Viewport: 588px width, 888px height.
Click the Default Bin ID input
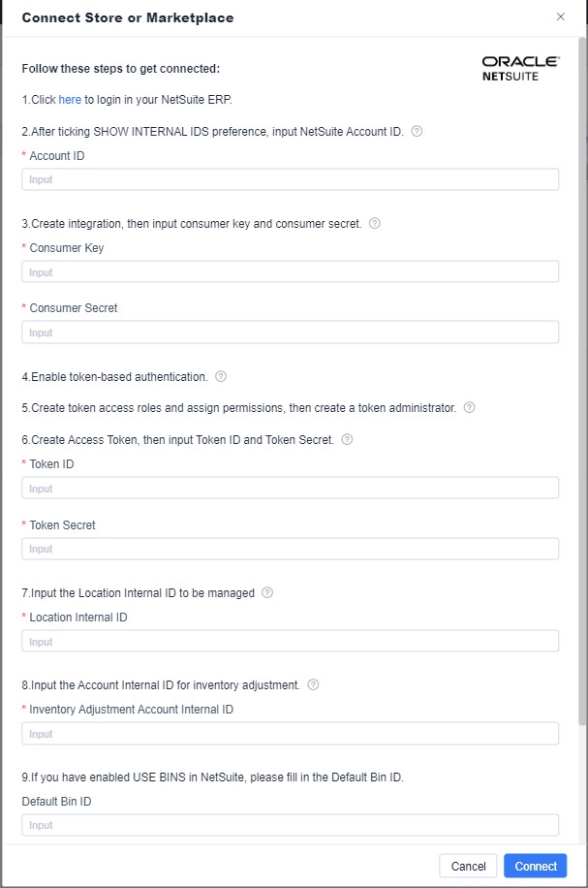pos(291,825)
